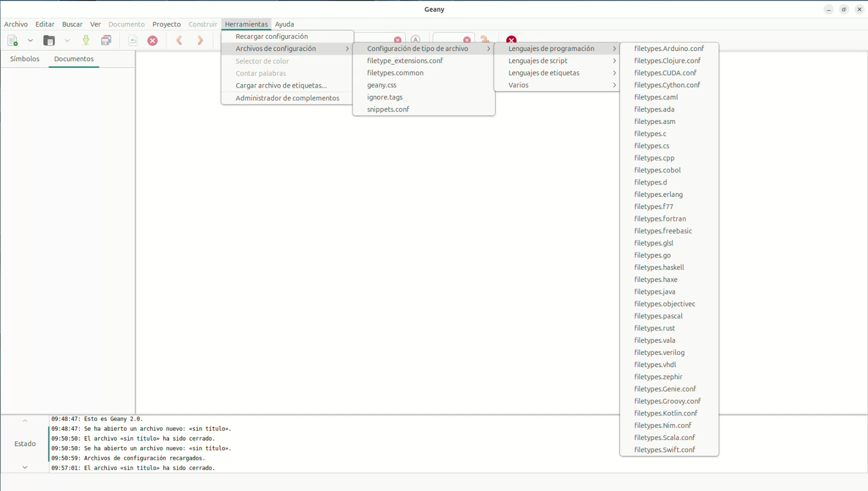Switch to the Símbolos sidebar tab
Screen dimensions: 868x491
pos(24,59)
